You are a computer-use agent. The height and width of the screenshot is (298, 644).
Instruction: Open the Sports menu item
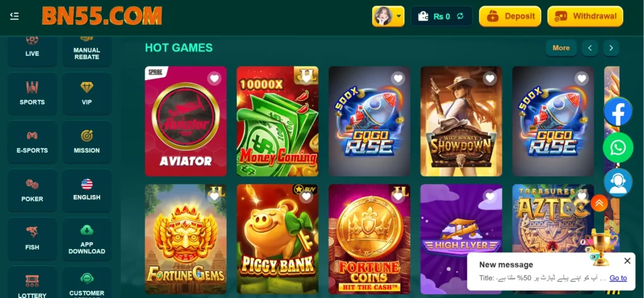32,93
